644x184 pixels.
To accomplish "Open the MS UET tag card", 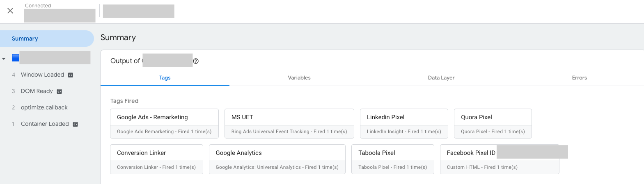I will 289,123.
